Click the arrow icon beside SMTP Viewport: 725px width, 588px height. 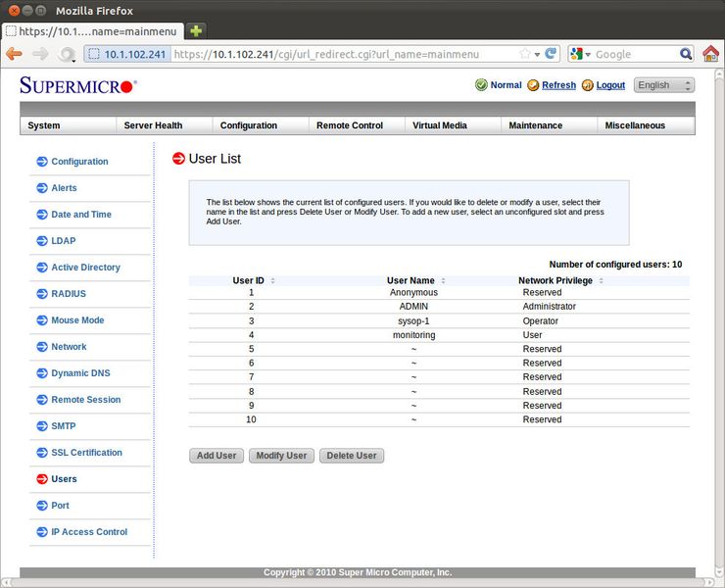click(x=42, y=426)
